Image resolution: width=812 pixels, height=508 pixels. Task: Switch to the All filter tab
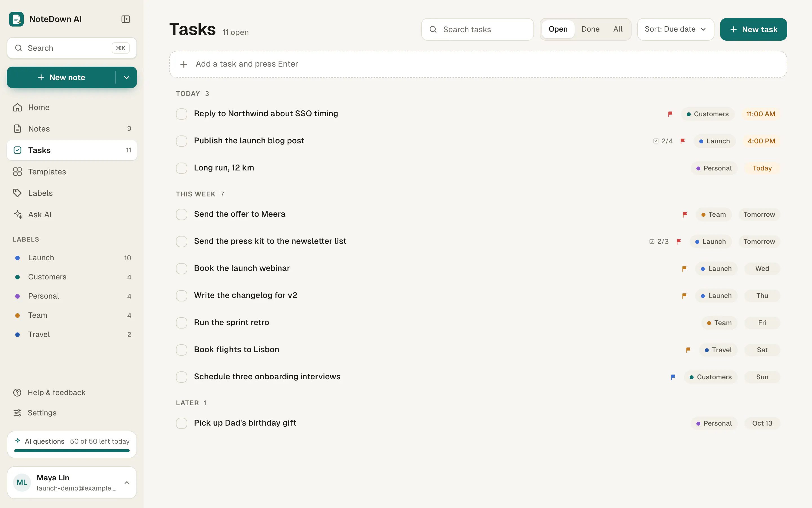point(618,29)
